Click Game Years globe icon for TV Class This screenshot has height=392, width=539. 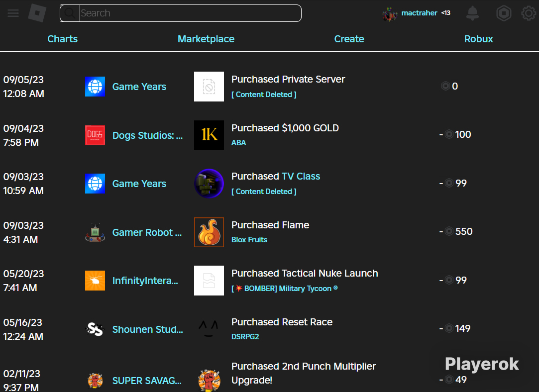click(95, 184)
